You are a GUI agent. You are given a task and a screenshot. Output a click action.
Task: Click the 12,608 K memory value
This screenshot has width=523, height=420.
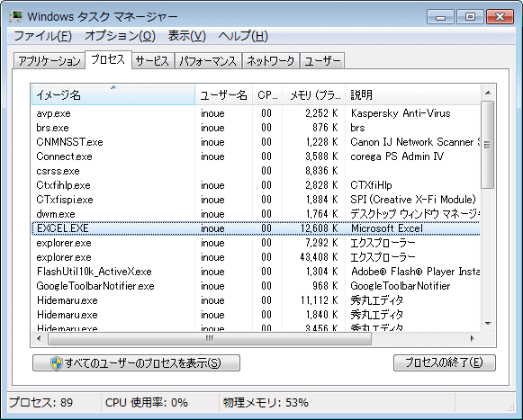pos(320,228)
